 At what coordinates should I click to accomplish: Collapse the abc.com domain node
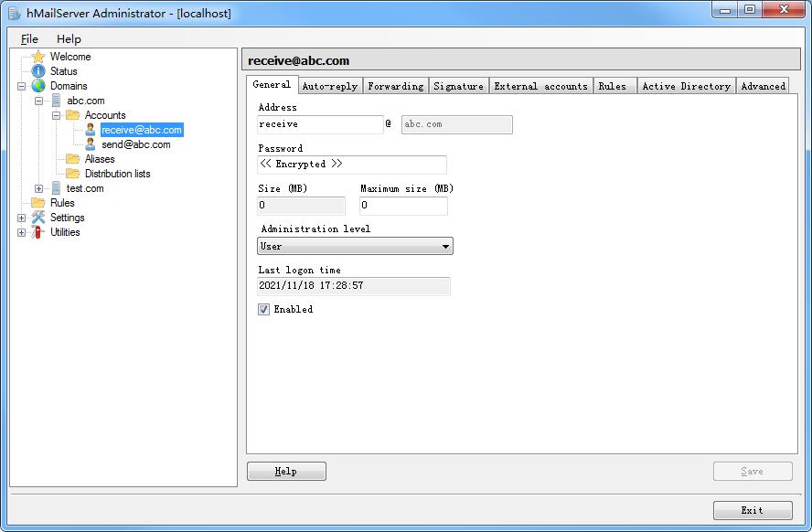click(38, 101)
